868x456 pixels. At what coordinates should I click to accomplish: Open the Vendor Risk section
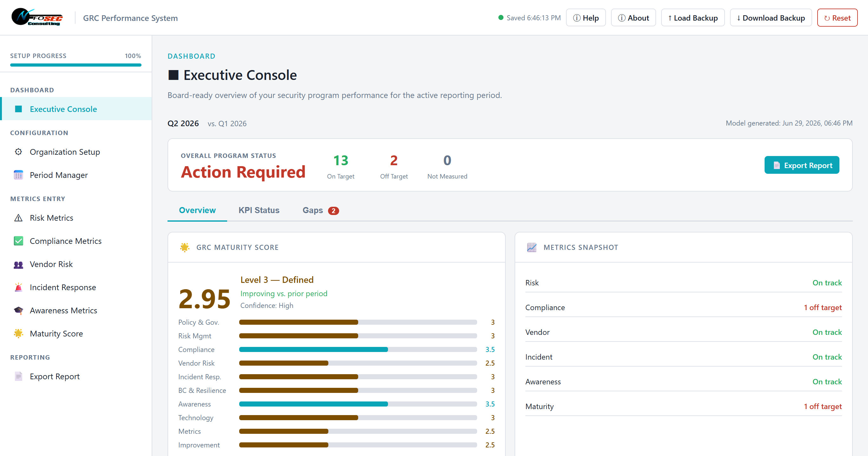coord(76,264)
